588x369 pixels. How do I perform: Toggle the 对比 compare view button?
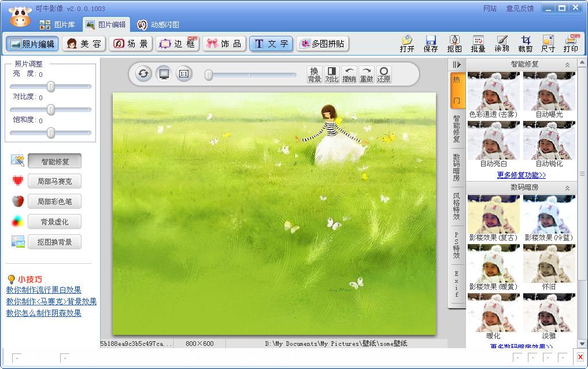[x=331, y=74]
